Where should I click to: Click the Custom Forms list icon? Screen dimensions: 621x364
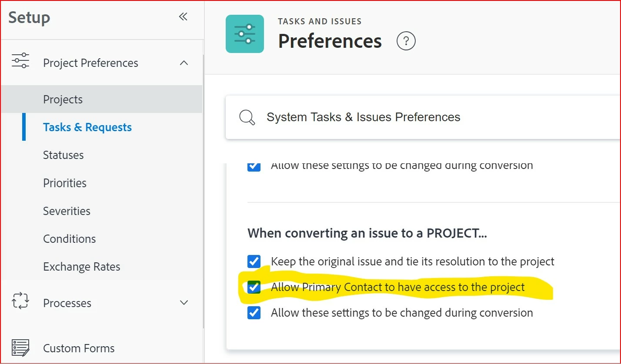20,348
